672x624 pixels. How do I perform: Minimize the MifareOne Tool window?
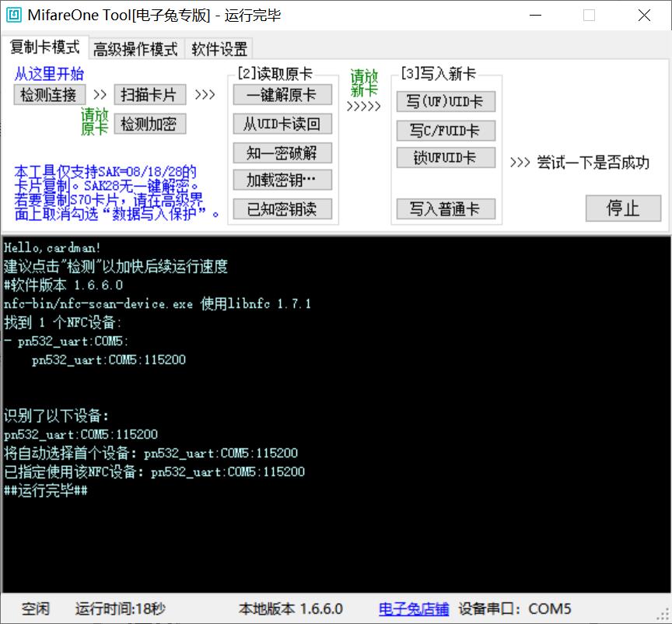pyautogui.click(x=535, y=16)
